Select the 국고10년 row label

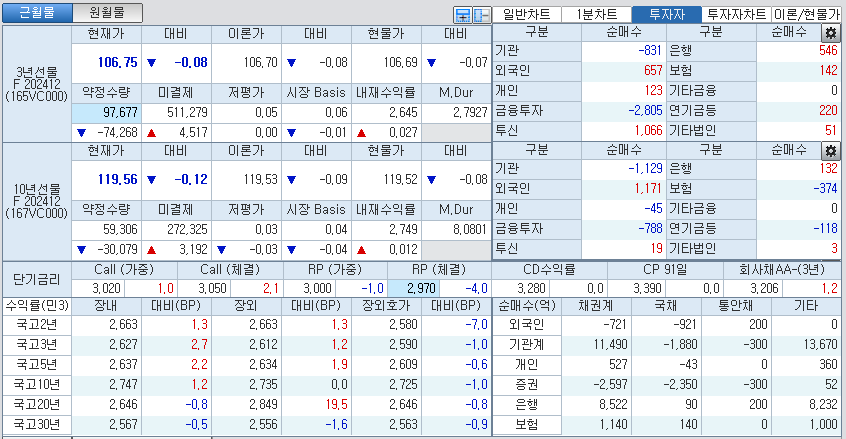tap(37, 385)
